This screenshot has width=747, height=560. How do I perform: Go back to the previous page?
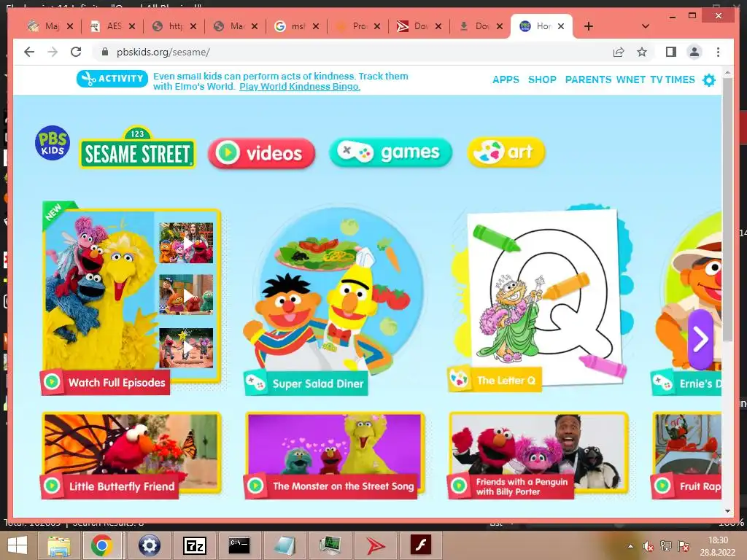pos(29,52)
